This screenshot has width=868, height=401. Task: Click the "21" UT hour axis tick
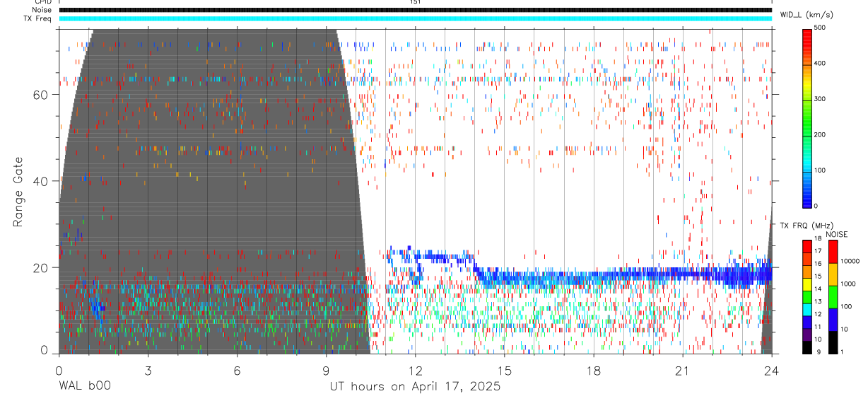683,370
